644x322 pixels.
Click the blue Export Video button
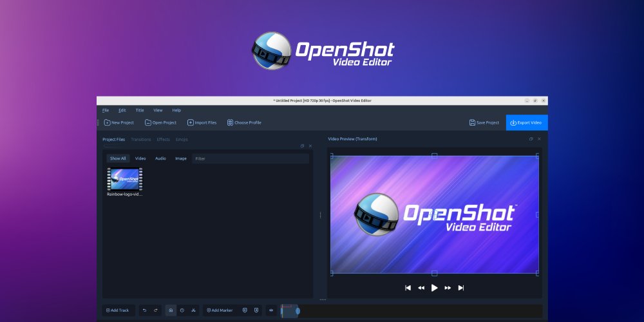(527, 122)
